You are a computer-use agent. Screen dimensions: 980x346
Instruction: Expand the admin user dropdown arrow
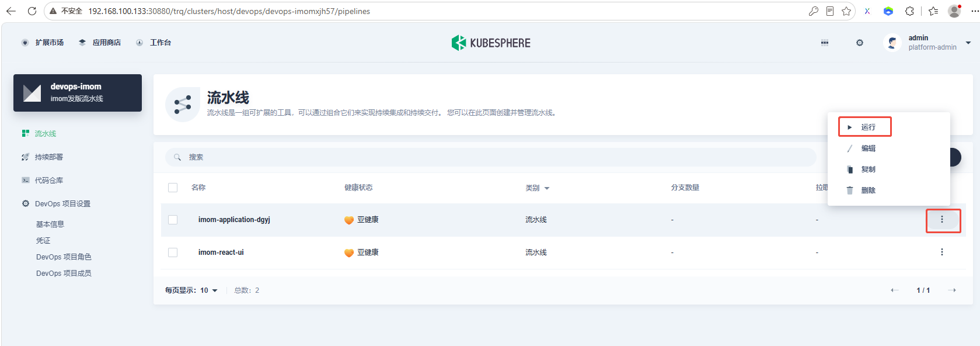tap(968, 43)
